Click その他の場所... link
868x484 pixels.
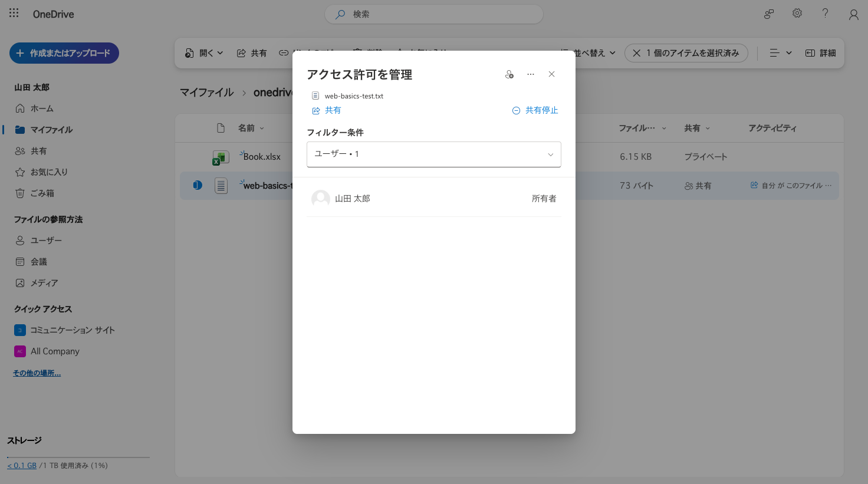[x=37, y=373]
